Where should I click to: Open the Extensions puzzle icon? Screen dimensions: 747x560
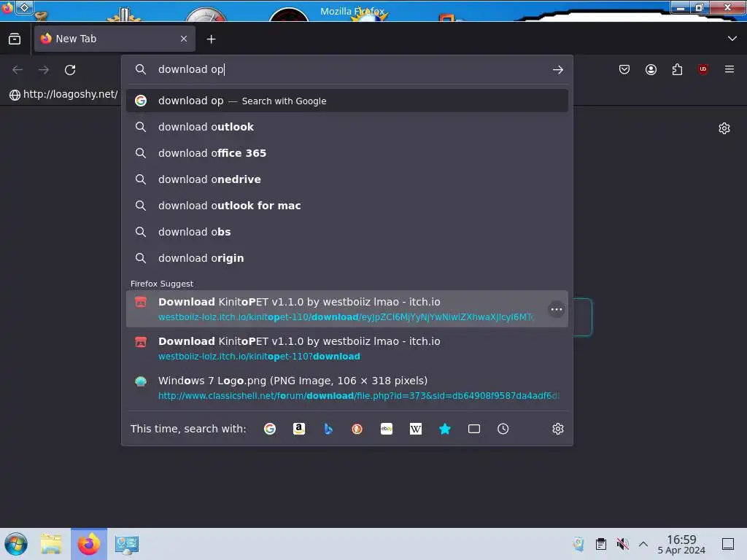pyautogui.click(x=677, y=69)
